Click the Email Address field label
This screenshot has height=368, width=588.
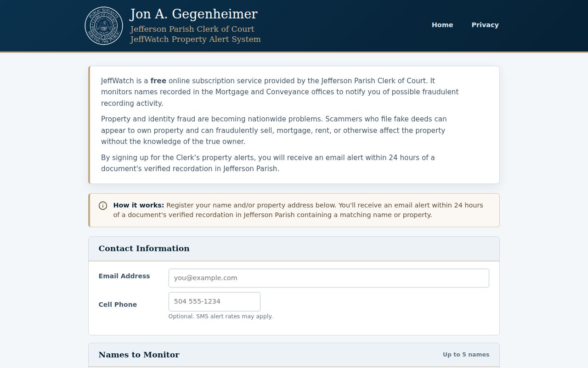tap(124, 276)
